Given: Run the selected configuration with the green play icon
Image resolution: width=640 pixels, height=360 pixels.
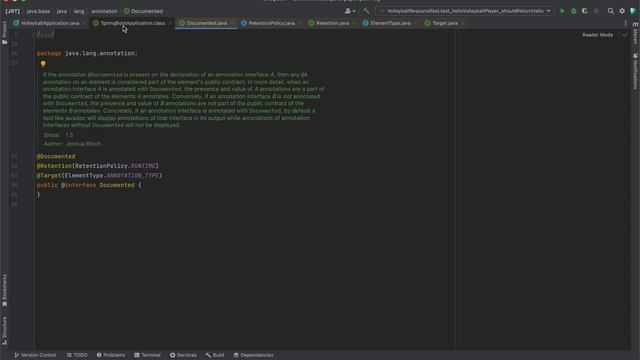Looking at the screenshot, I should [562, 11].
